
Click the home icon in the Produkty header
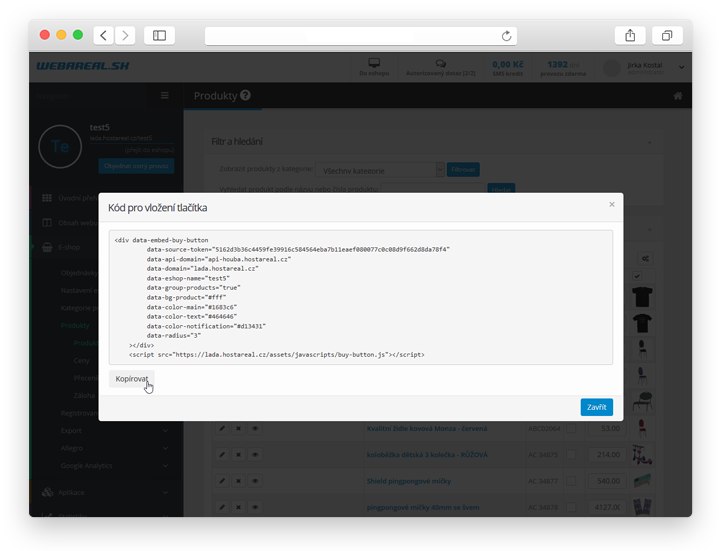click(678, 96)
